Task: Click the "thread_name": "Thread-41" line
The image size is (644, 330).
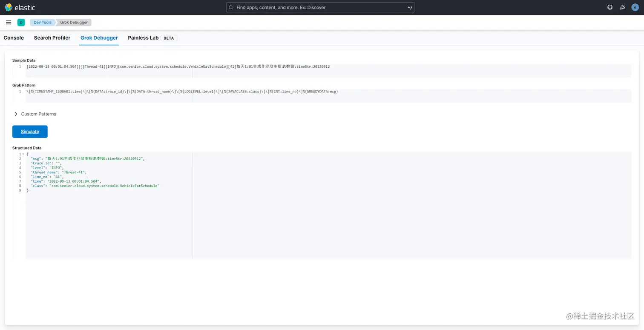Action: point(58,172)
